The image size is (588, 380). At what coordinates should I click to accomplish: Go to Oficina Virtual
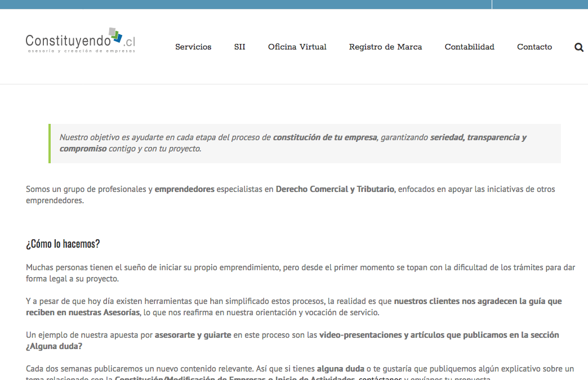[297, 47]
